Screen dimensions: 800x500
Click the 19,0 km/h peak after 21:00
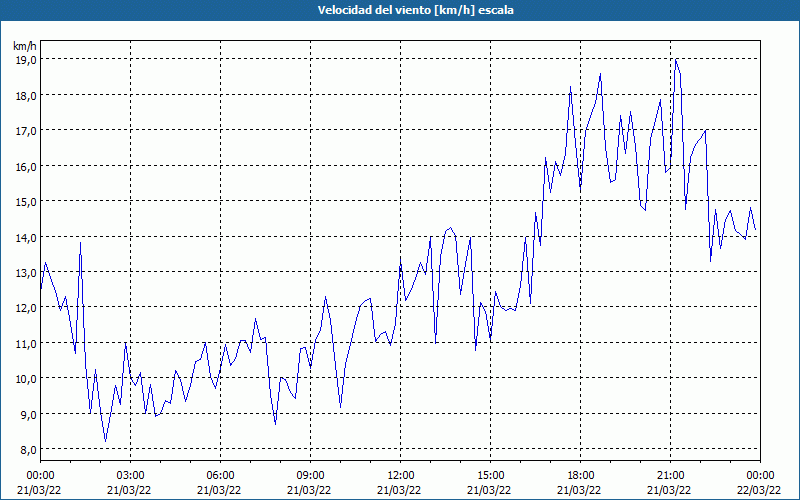(x=676, y=59)
